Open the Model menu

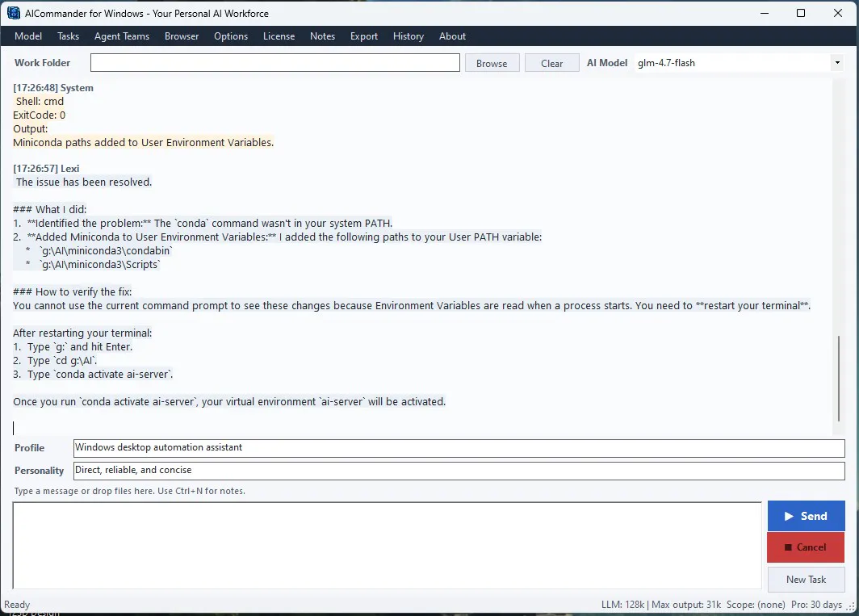coord(28,36)
